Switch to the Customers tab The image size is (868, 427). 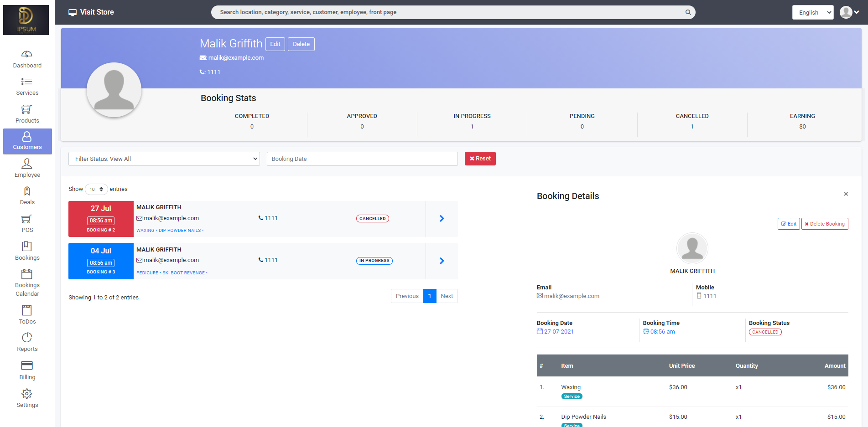coord(27,141)
